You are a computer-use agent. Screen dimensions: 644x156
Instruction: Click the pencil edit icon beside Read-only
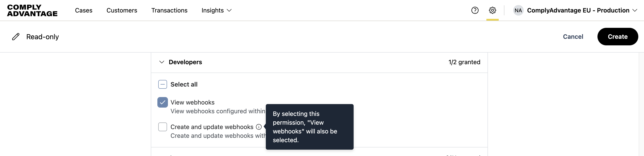[x=16, y=37]
